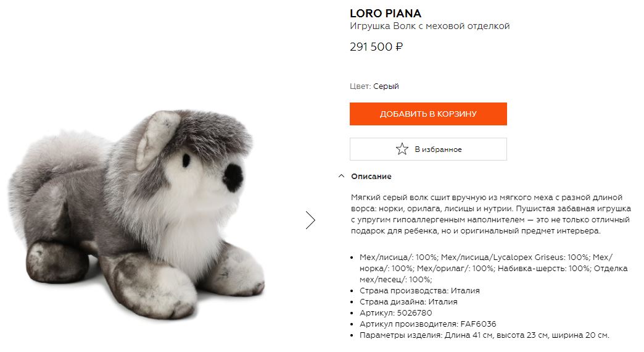Click the price 291 500 ₽

point(376,47)
